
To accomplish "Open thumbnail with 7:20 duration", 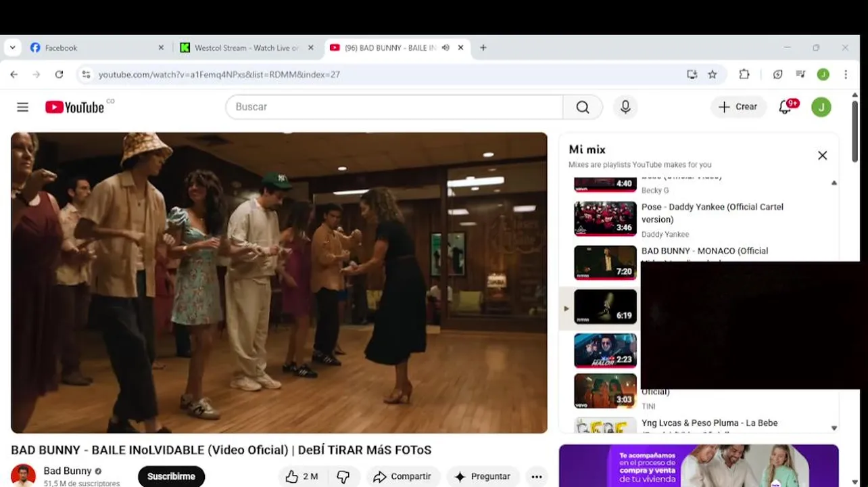I will pyautogui.click(x=605, y=262).
